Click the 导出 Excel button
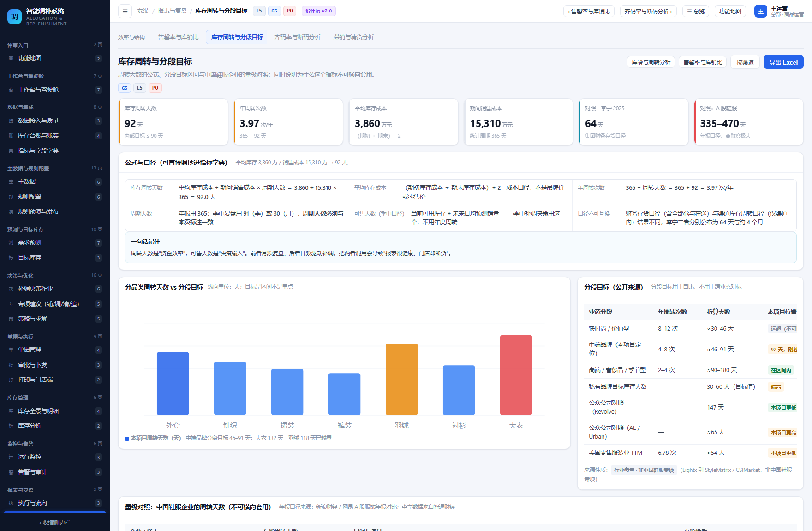Screen dimensions: 812x531 (783, 62)
